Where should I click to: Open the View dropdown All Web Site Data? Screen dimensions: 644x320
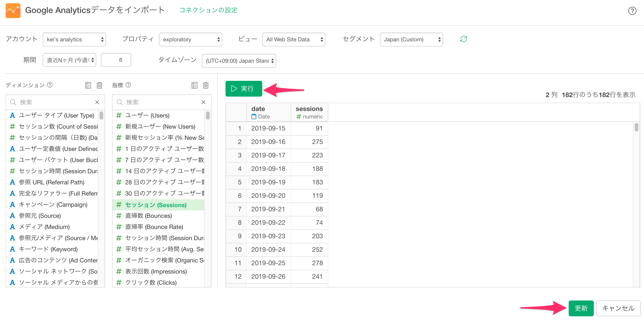point(294,39)
